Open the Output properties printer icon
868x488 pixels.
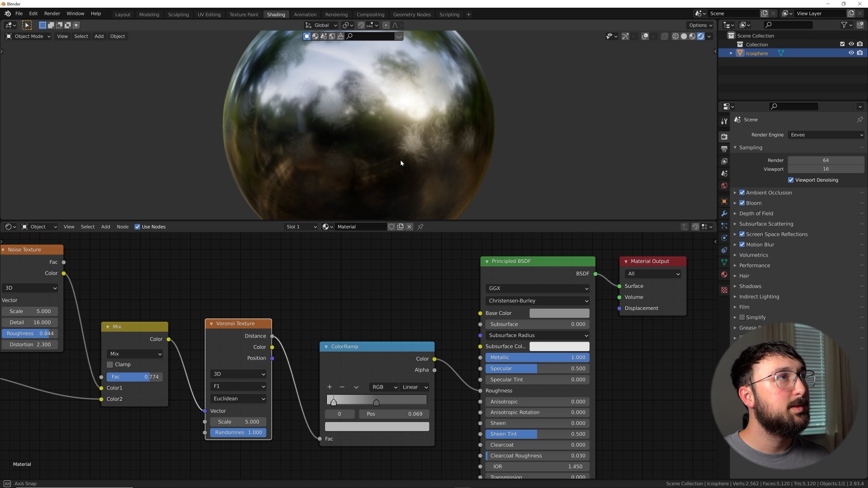(724, 149)
